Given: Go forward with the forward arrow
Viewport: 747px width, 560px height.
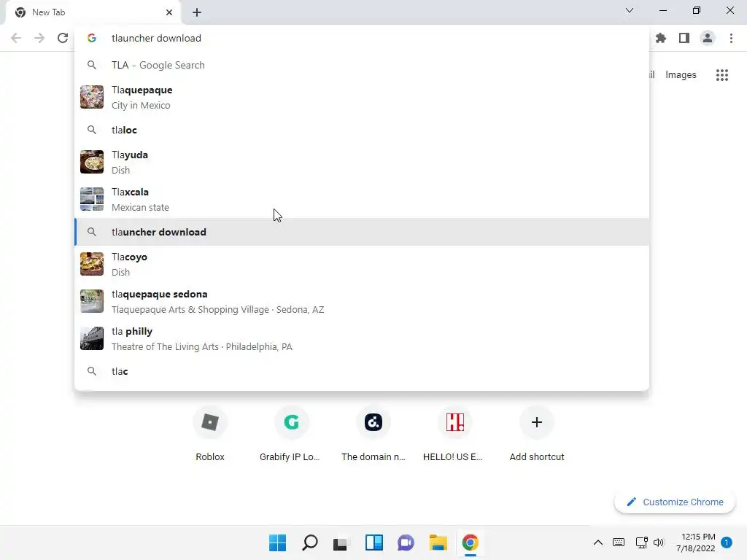Looking at the screenshot, I should (39, 38).
